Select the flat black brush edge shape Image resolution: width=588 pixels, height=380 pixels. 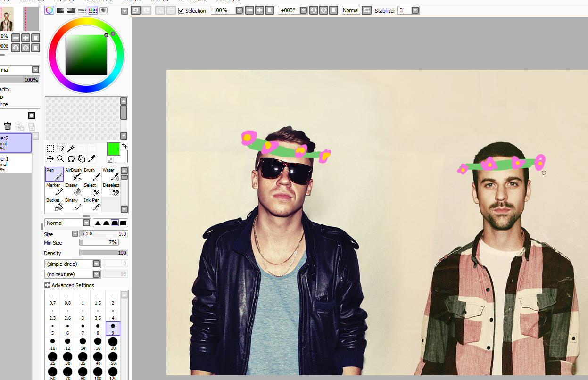(124, 223)
